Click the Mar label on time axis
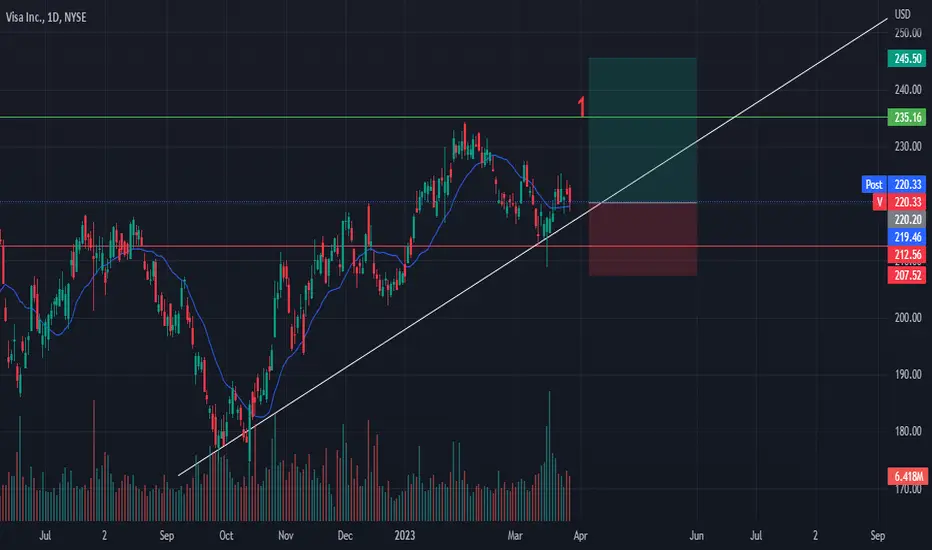The width and height of the screenshot is (932, 550). 515,536
